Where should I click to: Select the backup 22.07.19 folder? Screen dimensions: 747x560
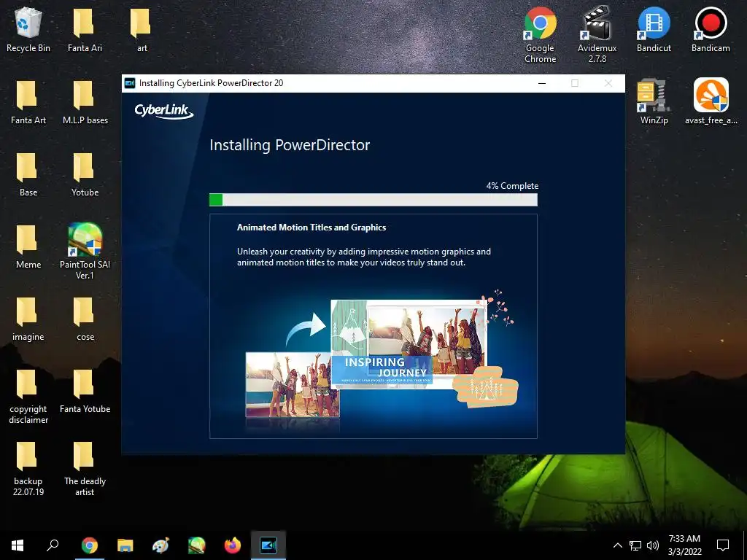pyautogui.click(x=28, y=469)
